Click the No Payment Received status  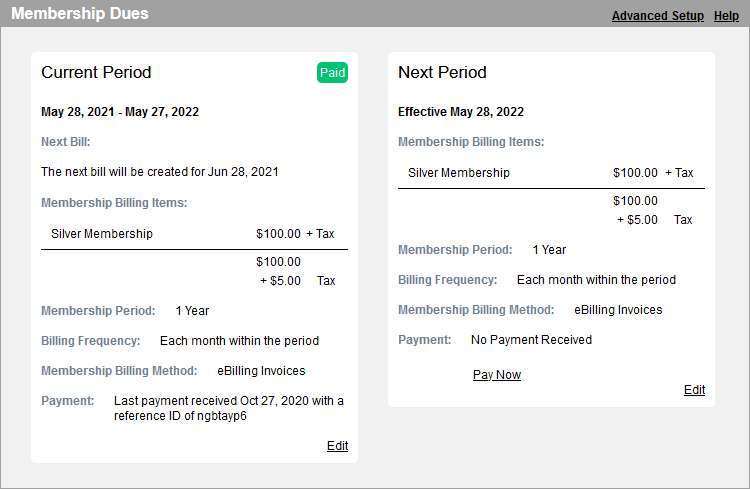tap(531, 340)
